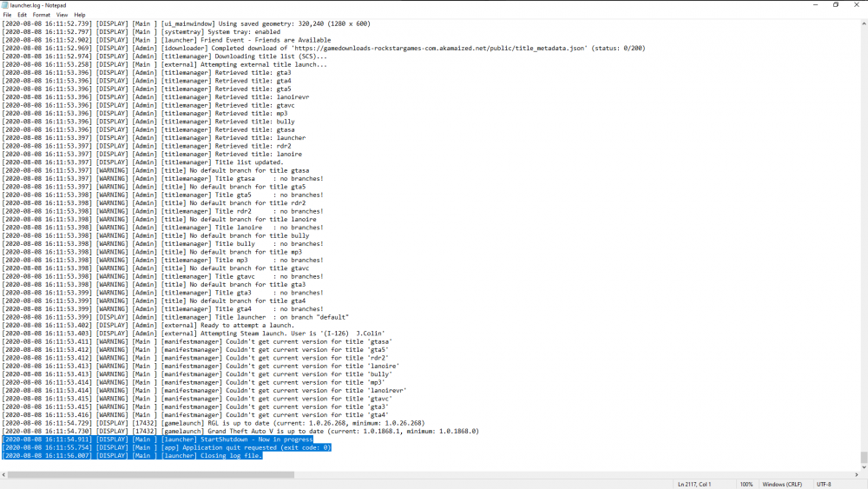
Task: Click the line 'RGL is up to date'
Action: pyautogui.click(x=214, y=423)
